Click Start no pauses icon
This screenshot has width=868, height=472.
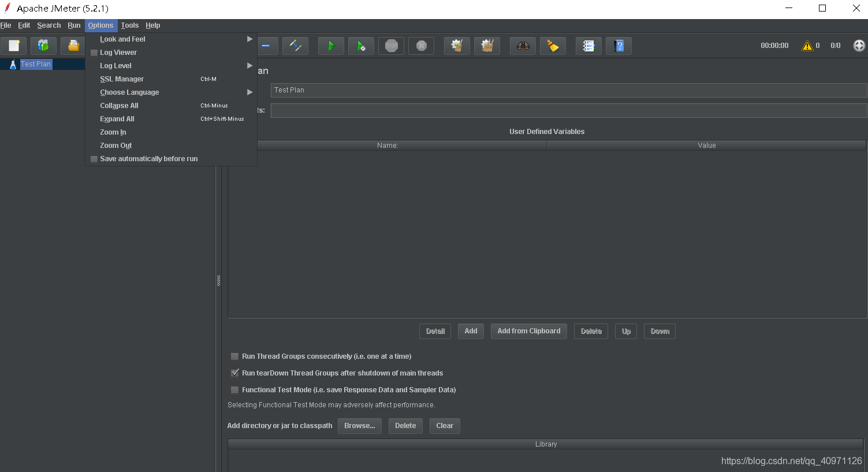tap(361, 46)
